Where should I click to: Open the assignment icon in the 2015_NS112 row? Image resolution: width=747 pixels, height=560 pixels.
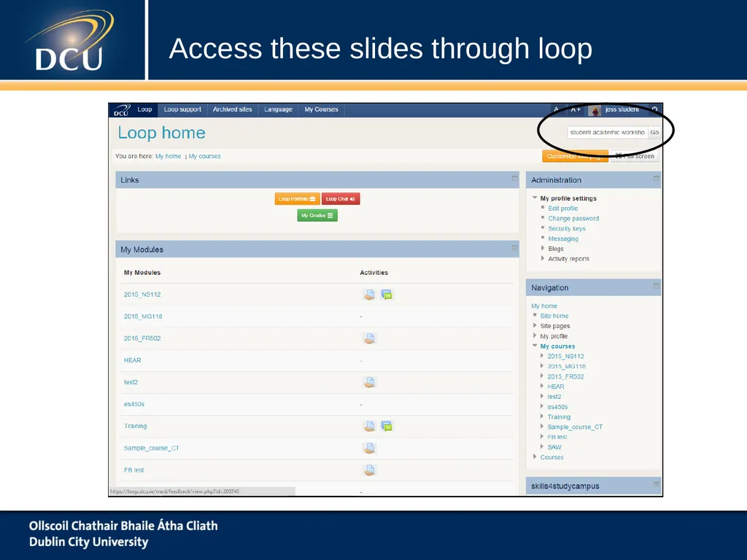coord(369,295)
